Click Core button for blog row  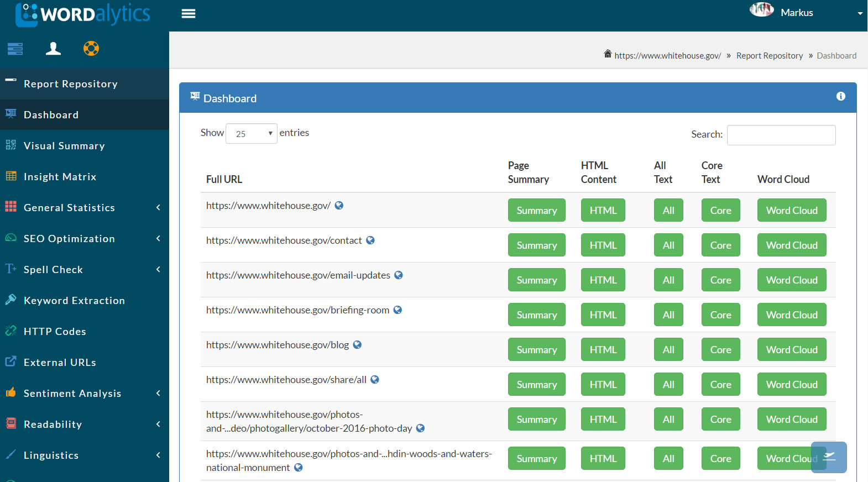[x=721, y=349]
